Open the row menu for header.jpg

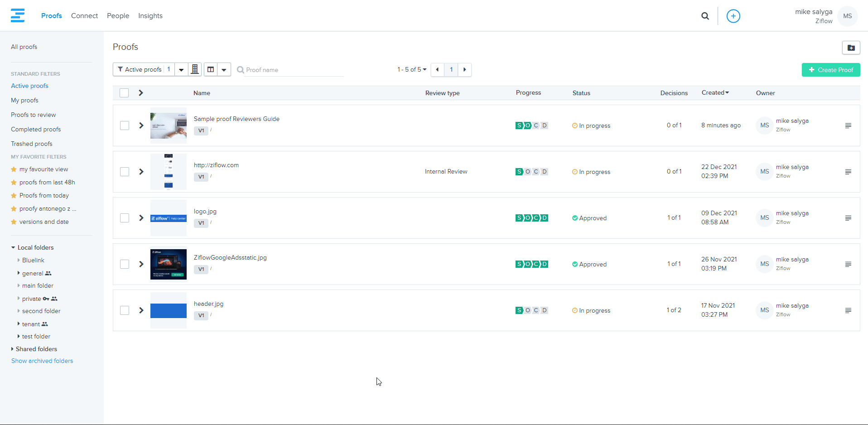tap(848, 310)
